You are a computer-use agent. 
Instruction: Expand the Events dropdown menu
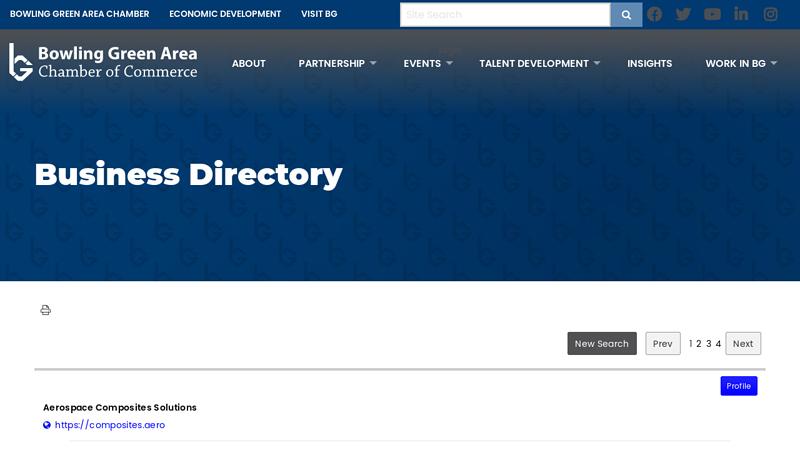[x=428, y=63]
